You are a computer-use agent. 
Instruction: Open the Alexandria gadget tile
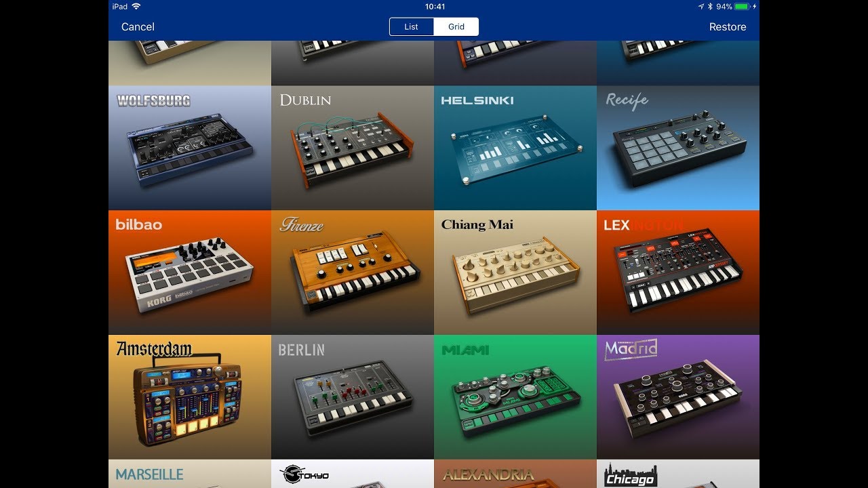pyautogui.click(x=515, y=474)
